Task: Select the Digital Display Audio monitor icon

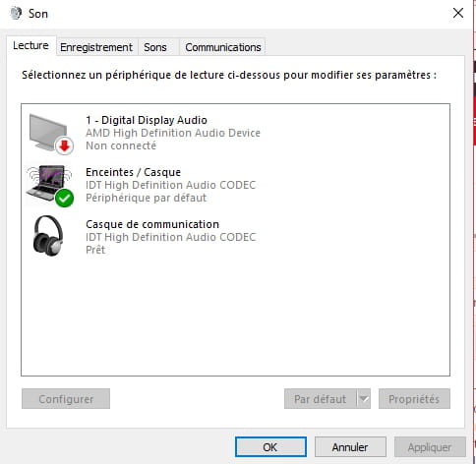Action: point(50,134)
